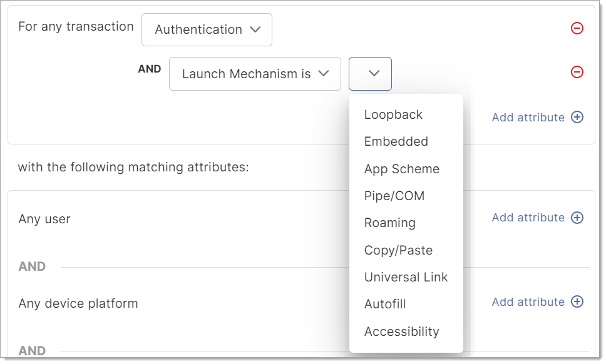Click Add attribute next to Any user

coord(528,218)
